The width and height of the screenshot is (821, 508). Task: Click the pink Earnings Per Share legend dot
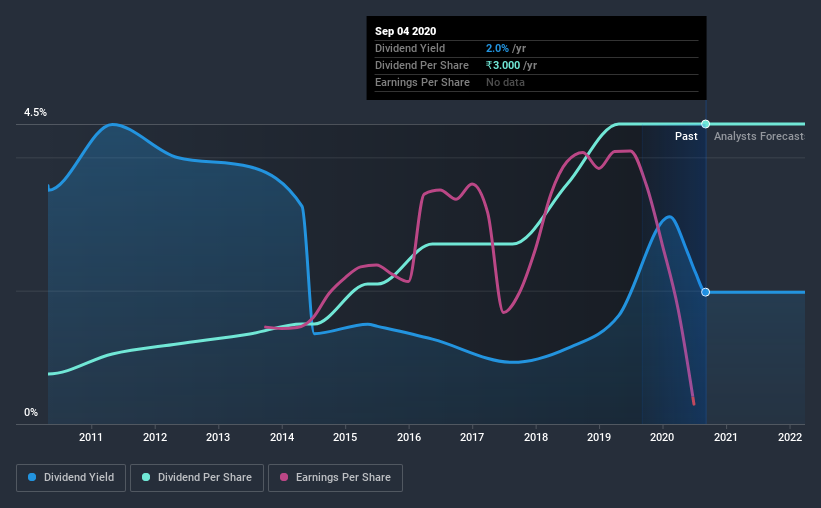[x=284, y=477]
